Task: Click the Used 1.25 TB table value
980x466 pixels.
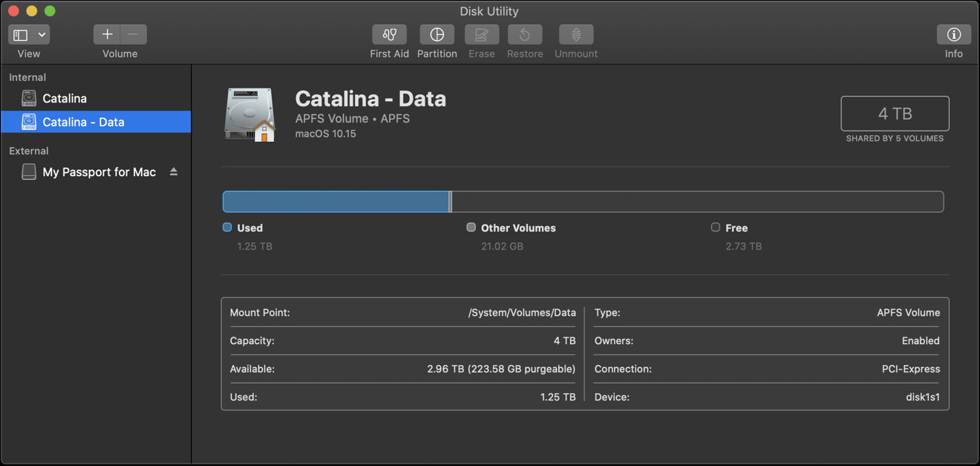Action: point(558,397)
